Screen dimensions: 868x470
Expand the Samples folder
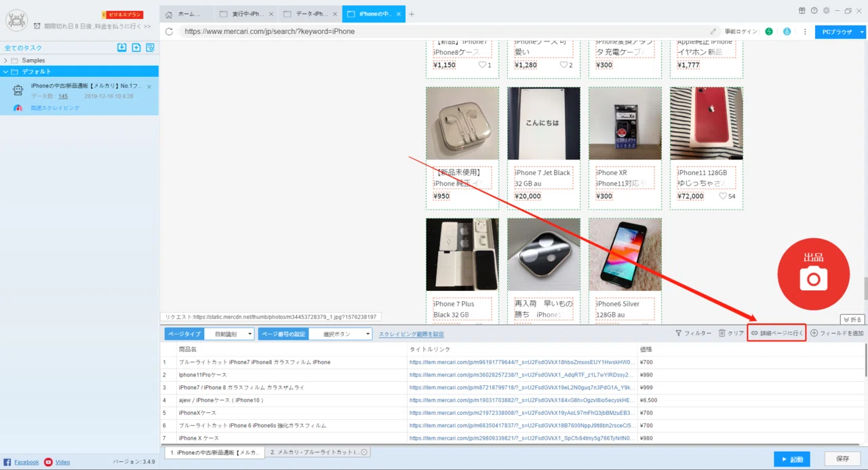[5, 60]
